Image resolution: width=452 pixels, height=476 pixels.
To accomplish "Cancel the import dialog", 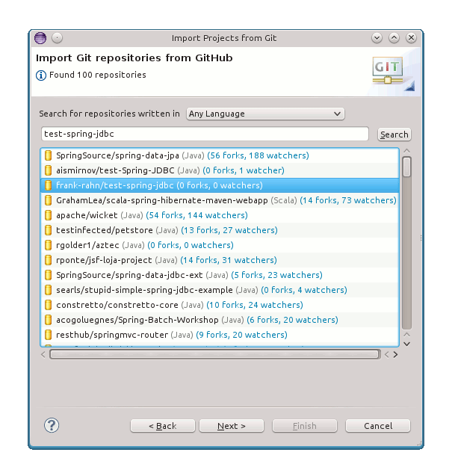I will pyautogui.click(x=378, y=426).
